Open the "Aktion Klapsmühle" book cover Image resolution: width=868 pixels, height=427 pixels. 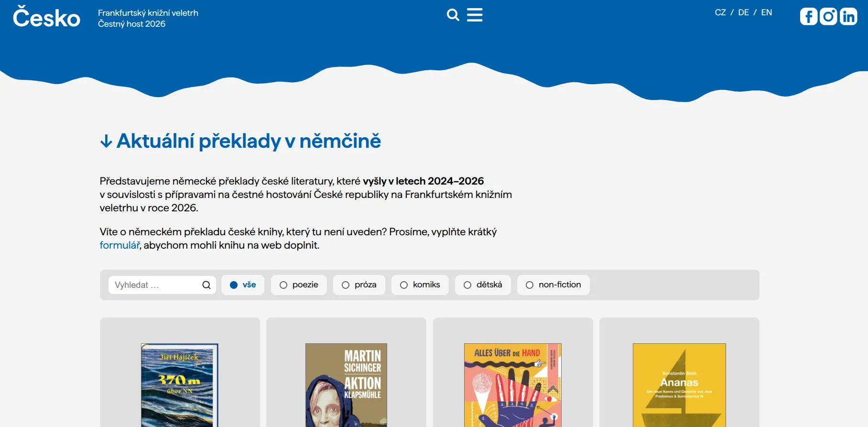click(x=346, y=385)
